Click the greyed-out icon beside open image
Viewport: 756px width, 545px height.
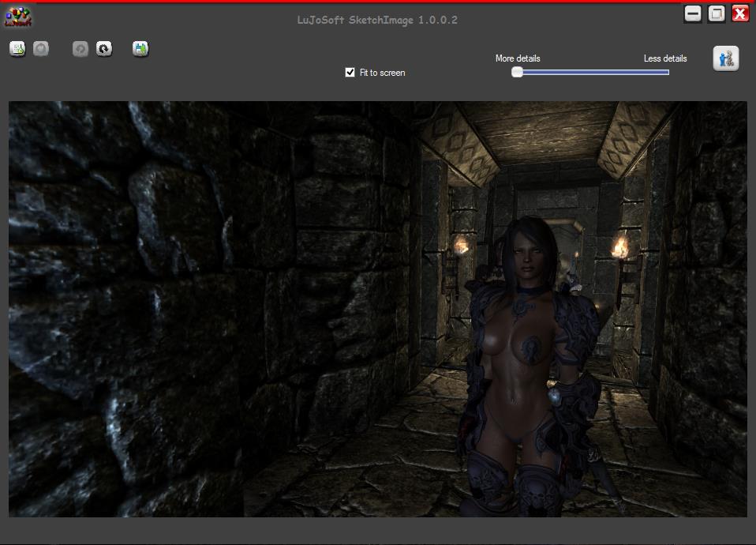41,49
